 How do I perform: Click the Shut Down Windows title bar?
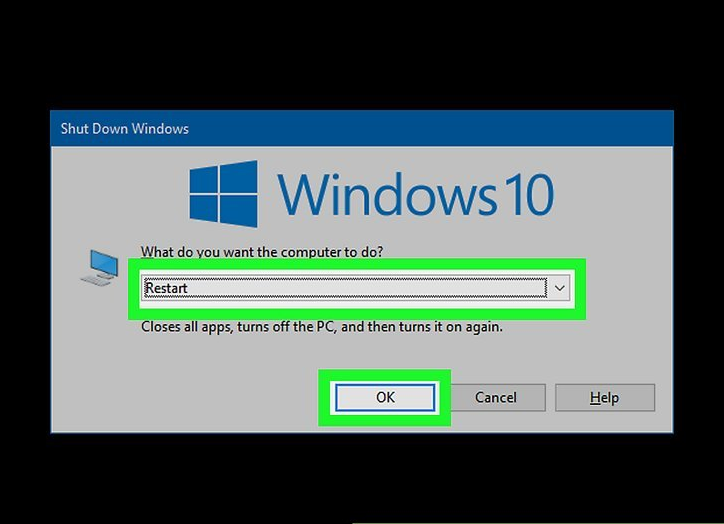pyautogui.click(x=362, y=128)
